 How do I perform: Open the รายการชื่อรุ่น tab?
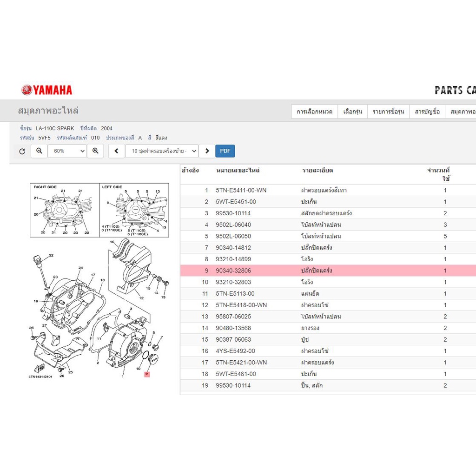point(389,112)
